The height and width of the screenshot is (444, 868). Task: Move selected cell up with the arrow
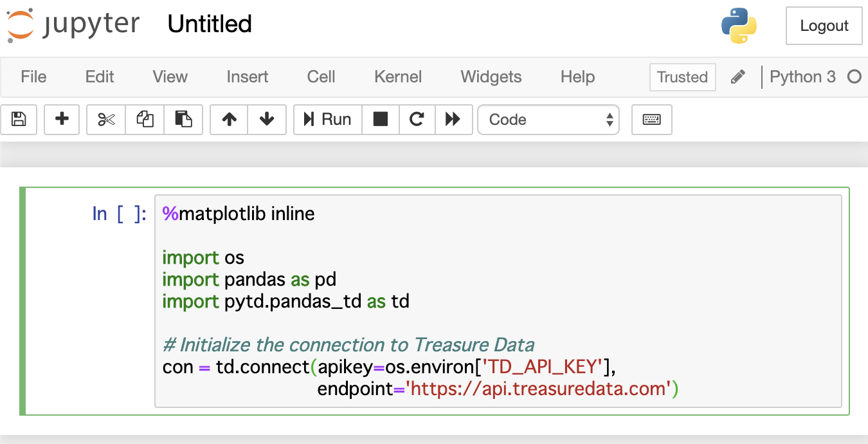(229, 120)
